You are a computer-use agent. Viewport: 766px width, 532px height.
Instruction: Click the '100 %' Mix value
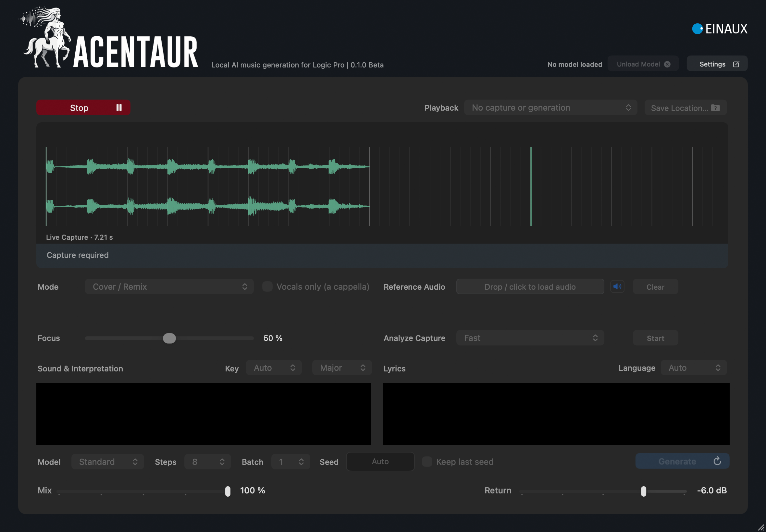click(253, 491)
